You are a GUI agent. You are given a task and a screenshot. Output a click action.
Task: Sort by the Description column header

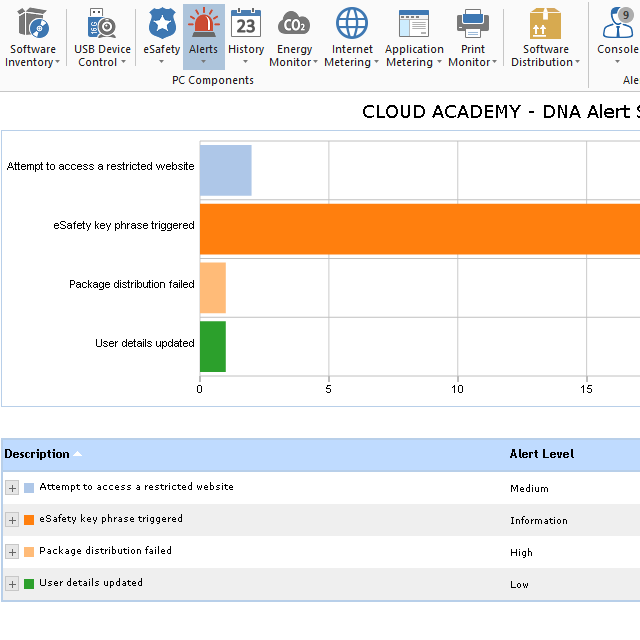(37, 454)
